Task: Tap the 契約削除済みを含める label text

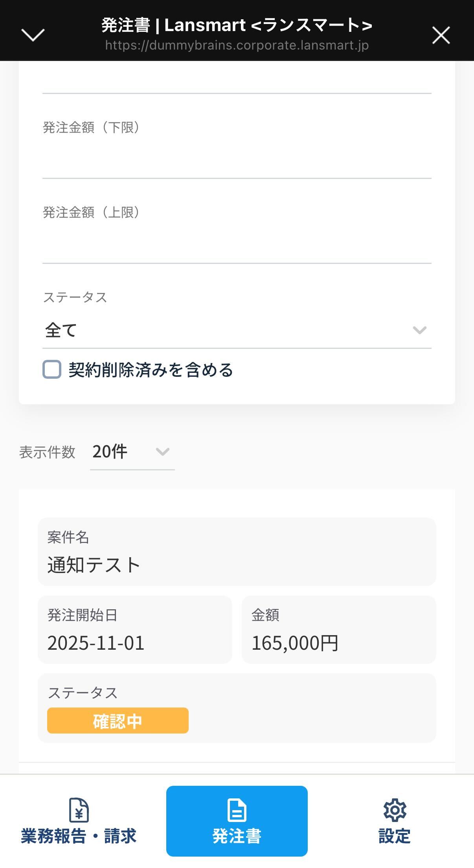Action: tap(151, 370)
